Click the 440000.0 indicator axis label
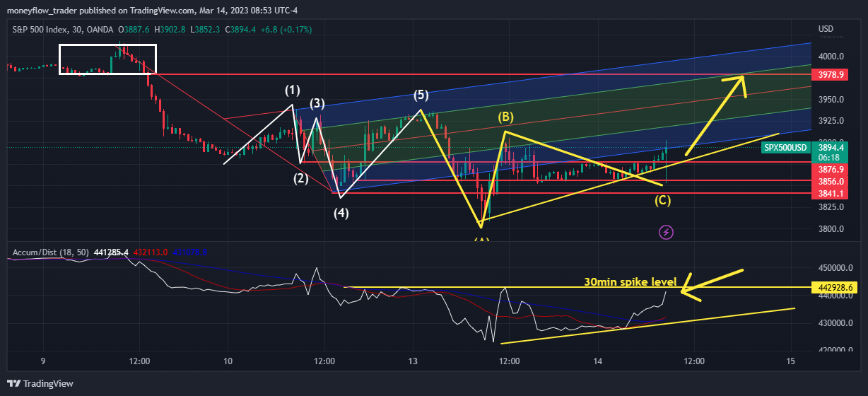Image resolution: width=868 pixels, height=396 pixels. pyautogui.click(x=835, y=296)
